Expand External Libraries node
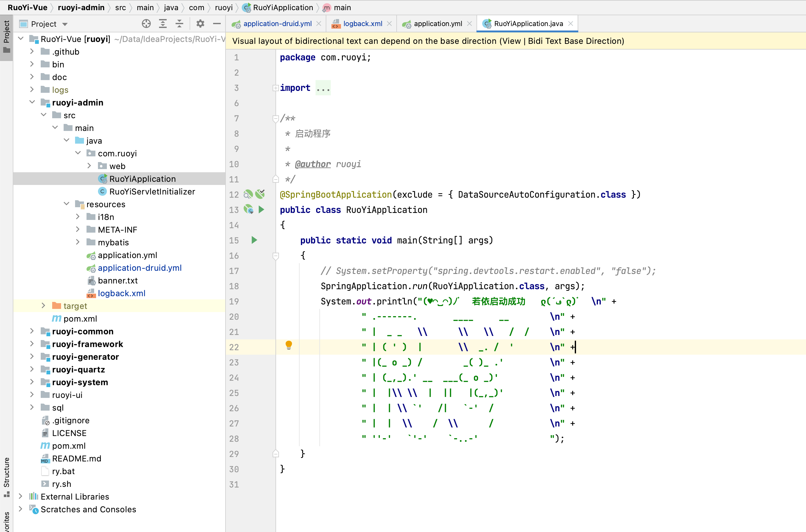This screenshot has height=532, width=806. tap(20, 496)
